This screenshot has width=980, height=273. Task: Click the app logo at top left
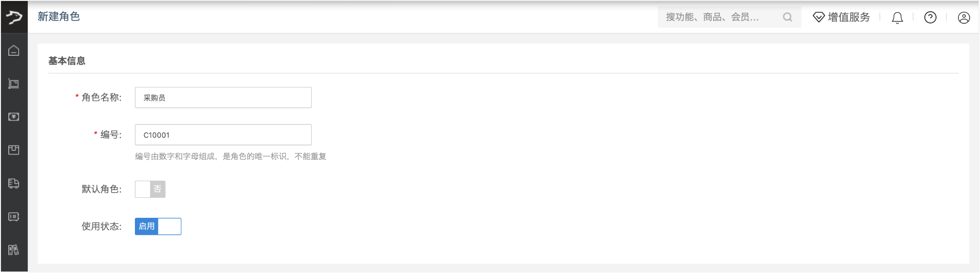tap(14, 17)
